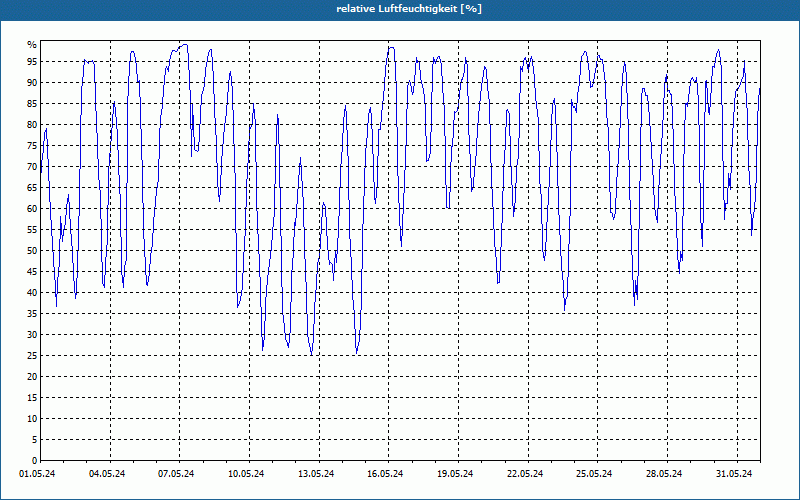Click the y-axis value 5
Viewport: 800px width, 500px height.
tap(35, 440)
